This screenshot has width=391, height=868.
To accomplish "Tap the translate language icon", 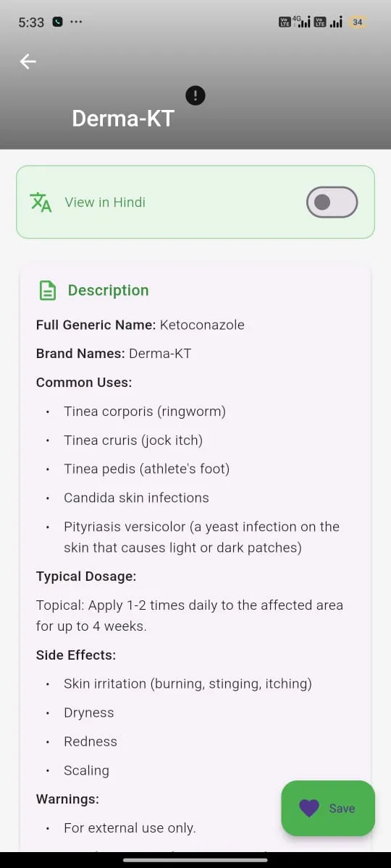I will click(41, 202).
